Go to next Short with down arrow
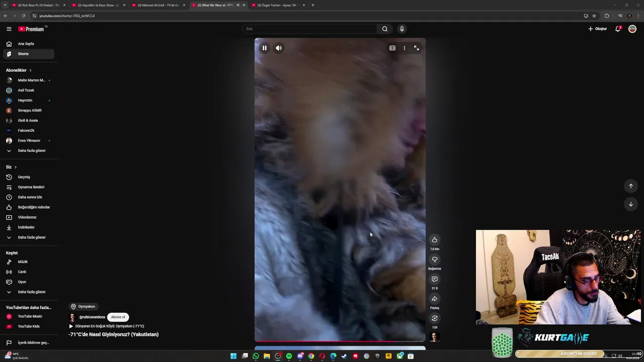Viewport: 644px width, 362px height. pyautogui.click(x=631, y=204)
